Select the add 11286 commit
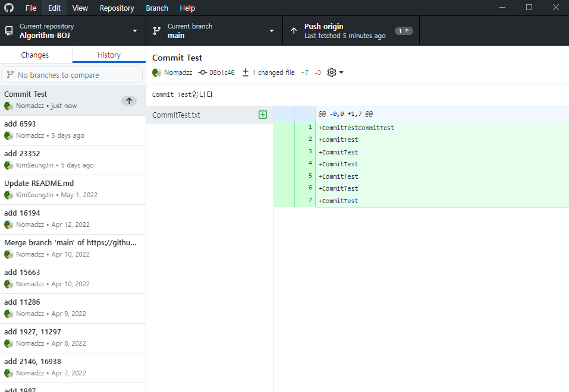 click(73, 309)
